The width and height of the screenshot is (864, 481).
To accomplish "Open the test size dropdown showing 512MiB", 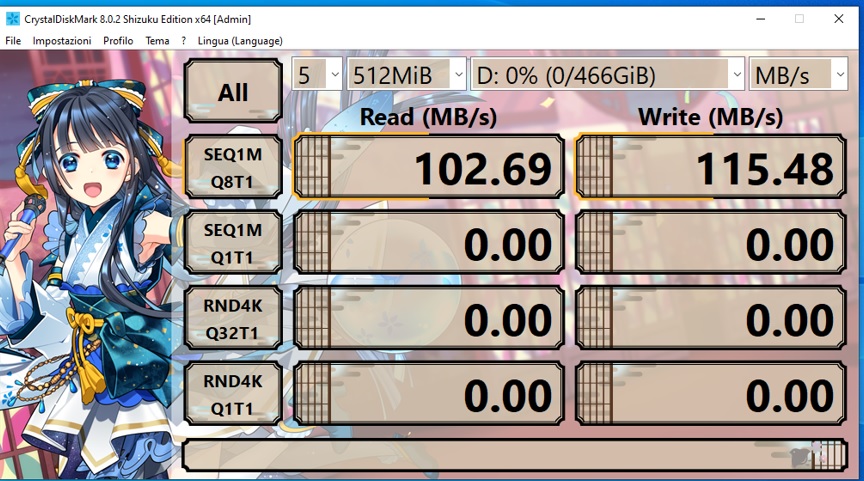I will (x=407, y=74).
